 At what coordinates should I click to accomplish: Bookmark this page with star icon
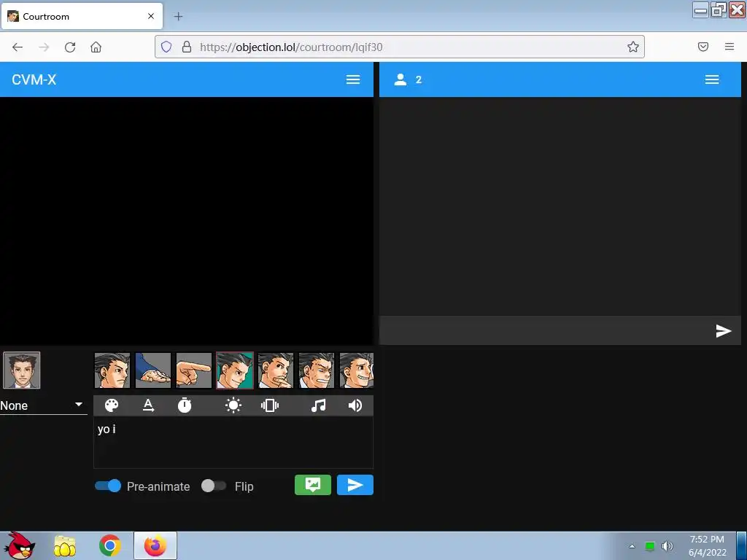pos(632,47)
